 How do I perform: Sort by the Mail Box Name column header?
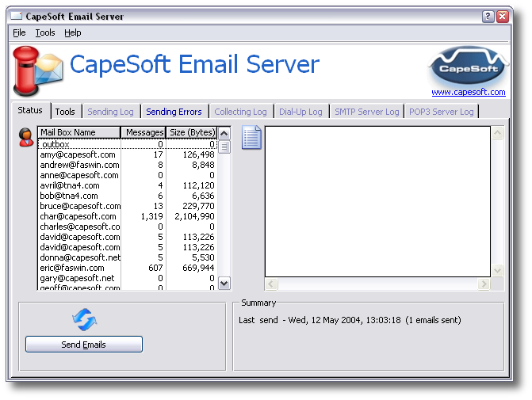tap(79, 132)
